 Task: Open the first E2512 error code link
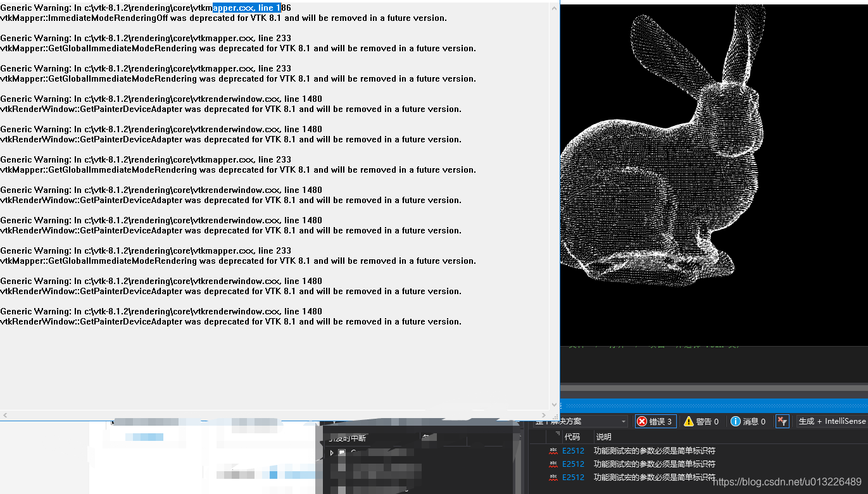(x=573, y=451)
